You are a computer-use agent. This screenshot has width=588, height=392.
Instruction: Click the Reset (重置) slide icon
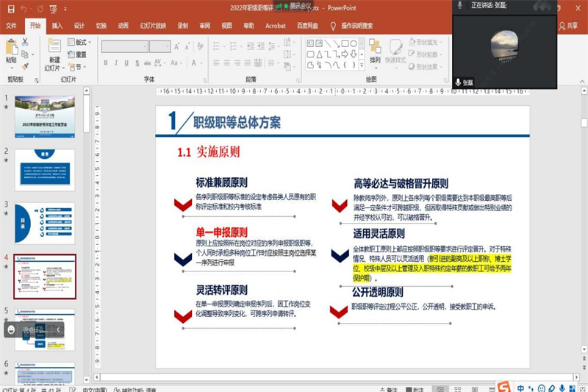[x=77, y=54]
